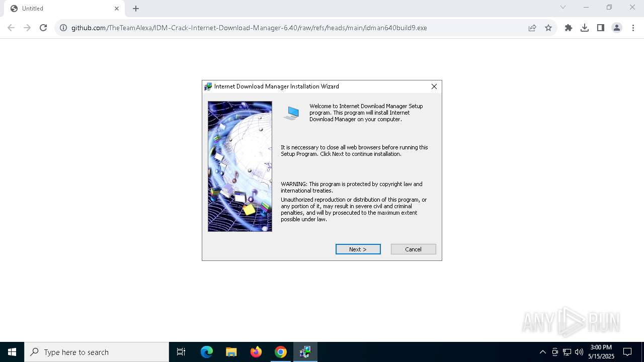Image resolution: width=644 pixels, height=362 pixels.
Task: Close the Untitled tab
Action: tap(117, 9)
